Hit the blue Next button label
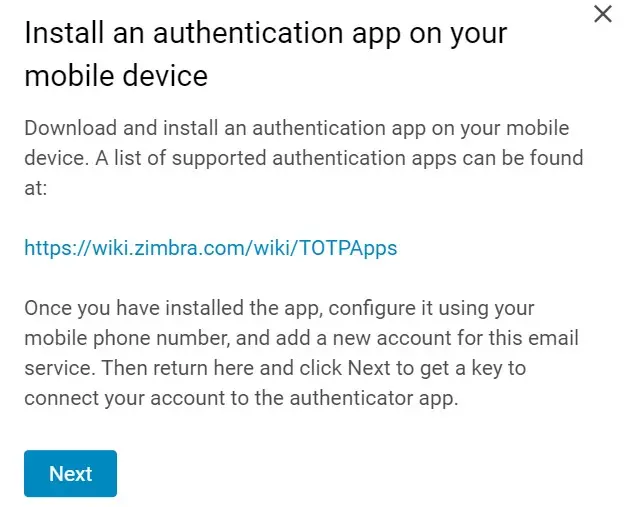Viewport: 625px width, 507px height. click(x=71, y=474)
